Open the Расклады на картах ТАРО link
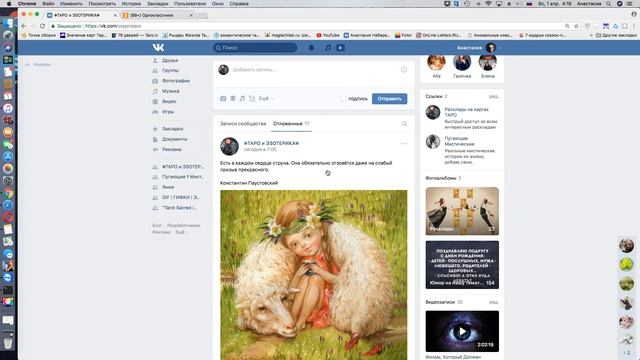640x360 pixels. (467, 112)
